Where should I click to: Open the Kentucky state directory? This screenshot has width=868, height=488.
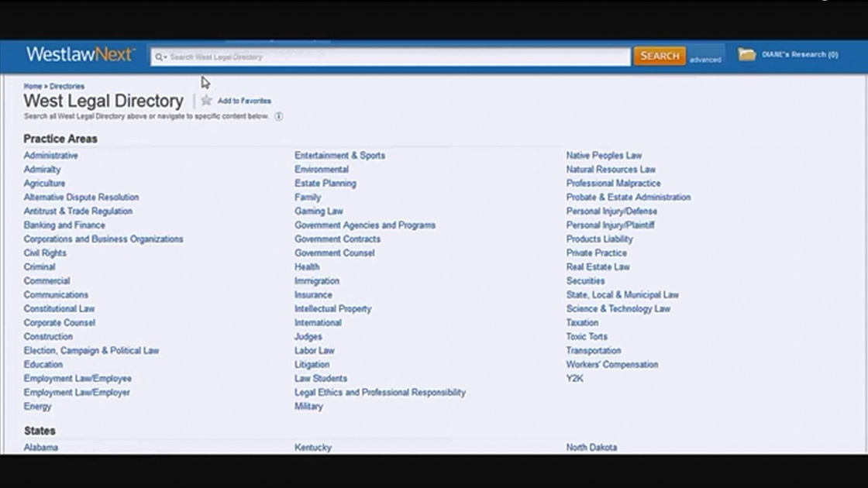(312, 448)
